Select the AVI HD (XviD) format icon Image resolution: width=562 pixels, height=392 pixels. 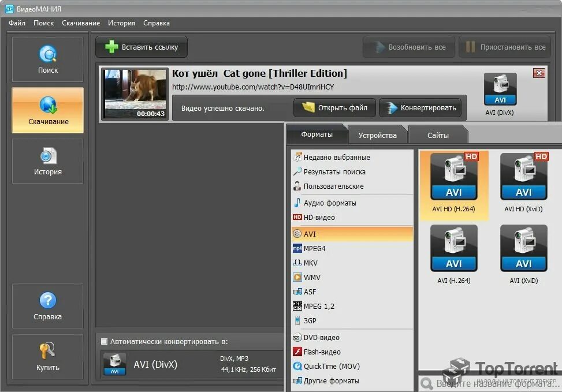(523, 176)
